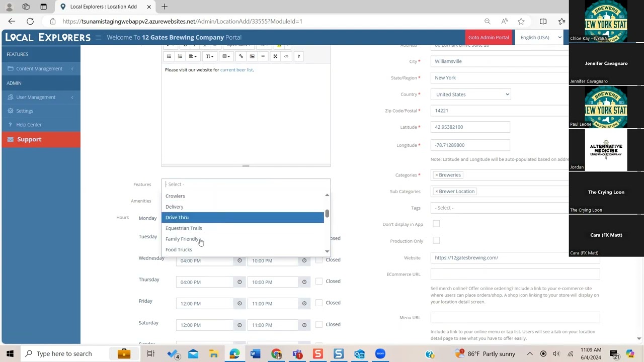Insert a horizontal rule in the editor
Viewport: 644px width, 362px height.
(263, 56)
